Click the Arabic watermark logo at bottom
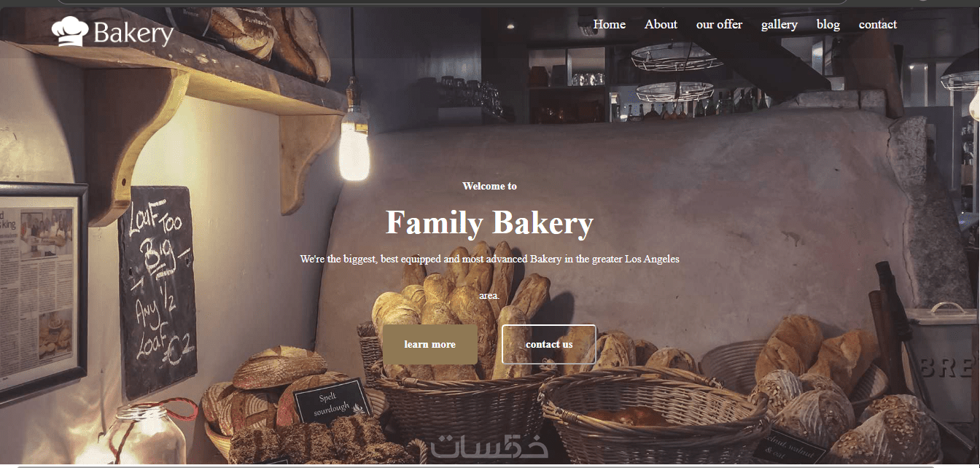The image size is (980, 468). pos(489,447)
